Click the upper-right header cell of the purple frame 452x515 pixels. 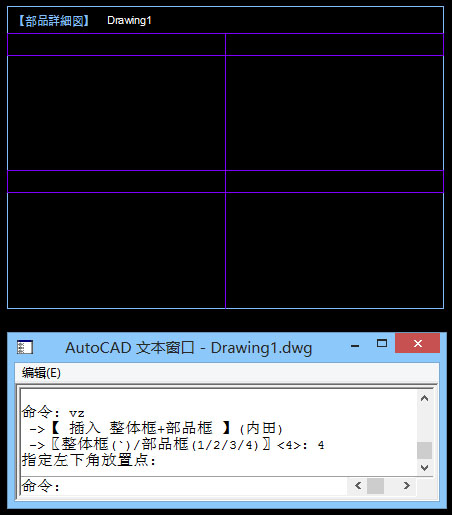pyautogui.click(x=334, y=44)
